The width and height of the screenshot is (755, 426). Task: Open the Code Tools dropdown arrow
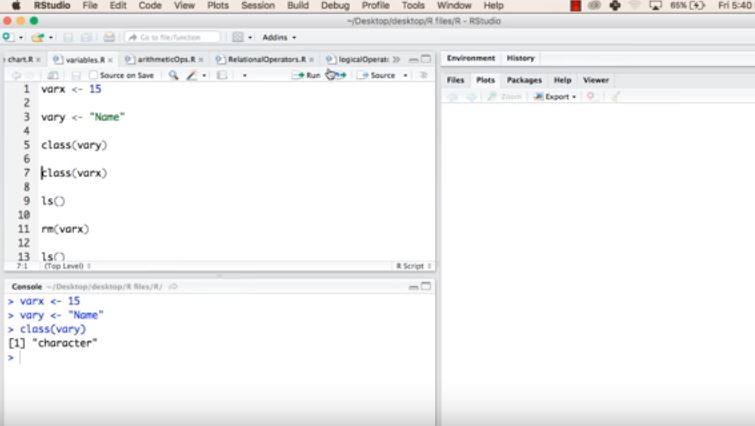[204, 76]
